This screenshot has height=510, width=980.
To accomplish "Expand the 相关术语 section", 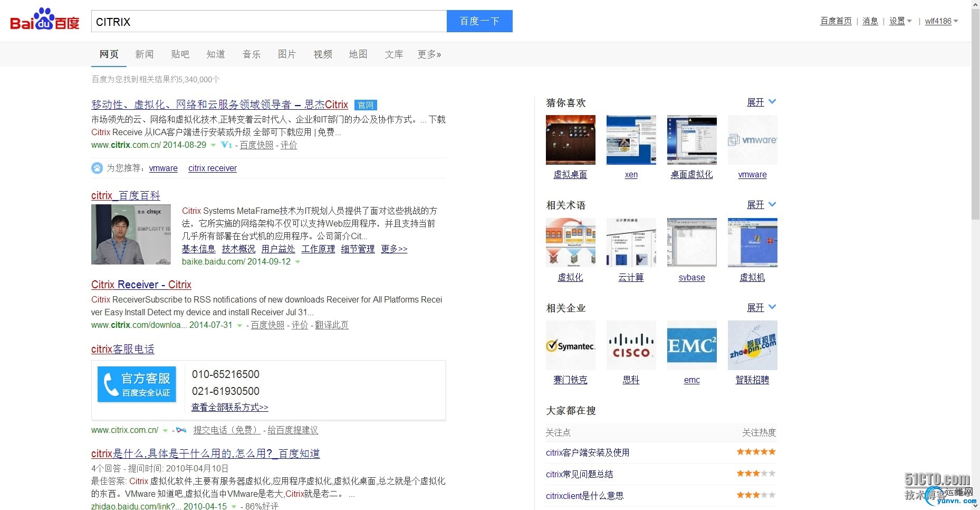I will click(x=761, y=204).
